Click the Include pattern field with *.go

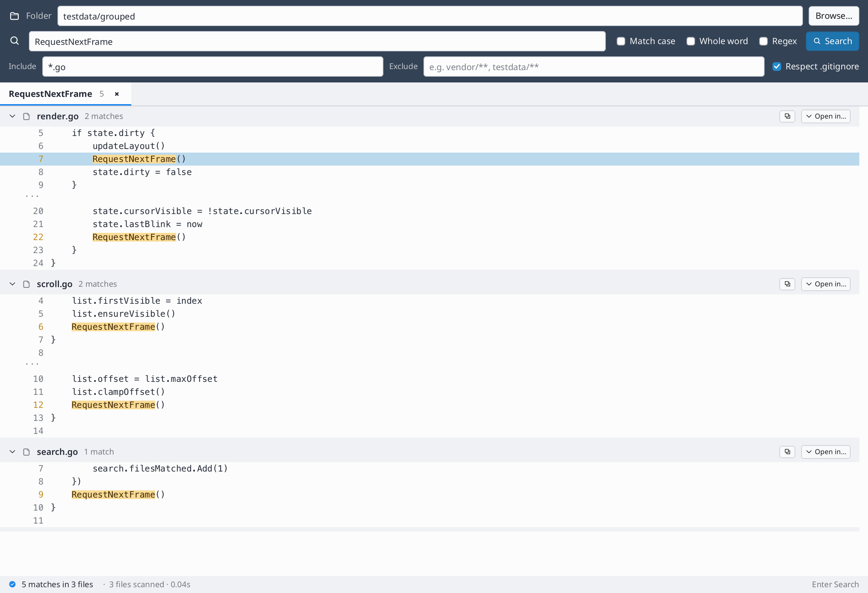click(x=213, y=67)
